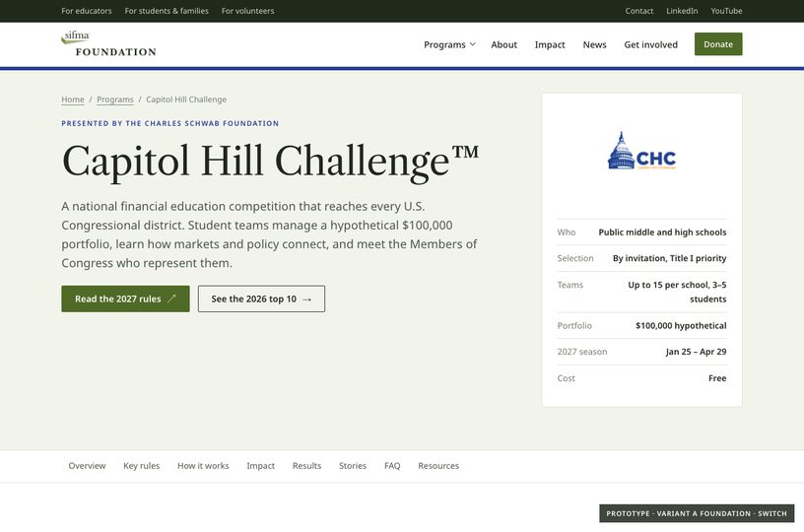Viewport: 804px width, 532px height.
Task: Visit the LinkedIn link
Action: point(682,11)
